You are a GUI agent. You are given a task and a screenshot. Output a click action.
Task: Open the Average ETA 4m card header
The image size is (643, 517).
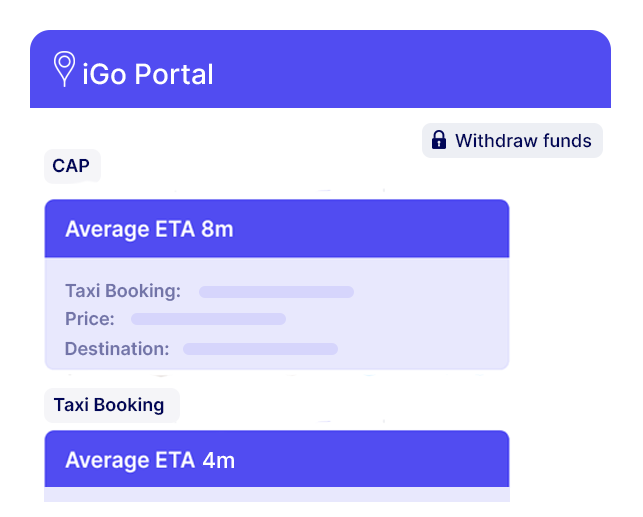point(276,460)
